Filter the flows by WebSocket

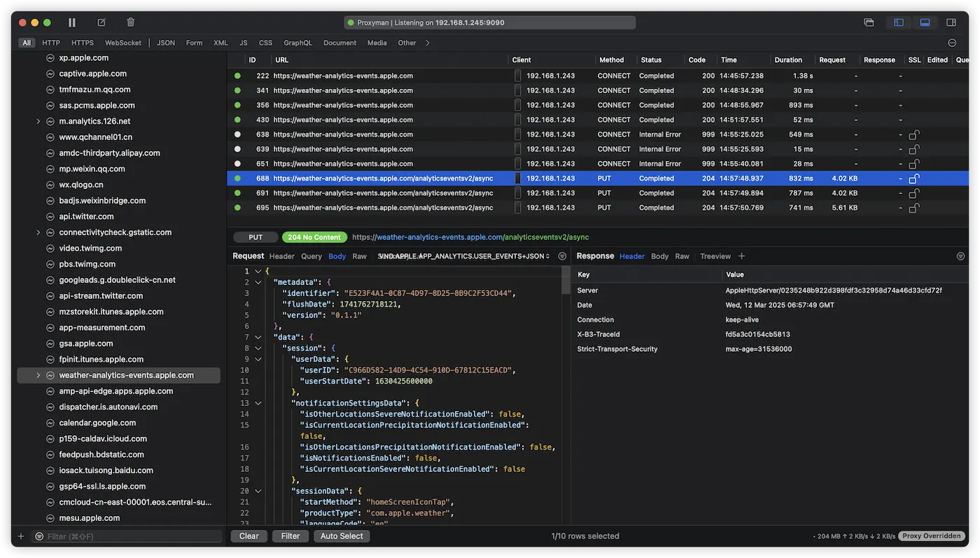[x=123, y=43]
